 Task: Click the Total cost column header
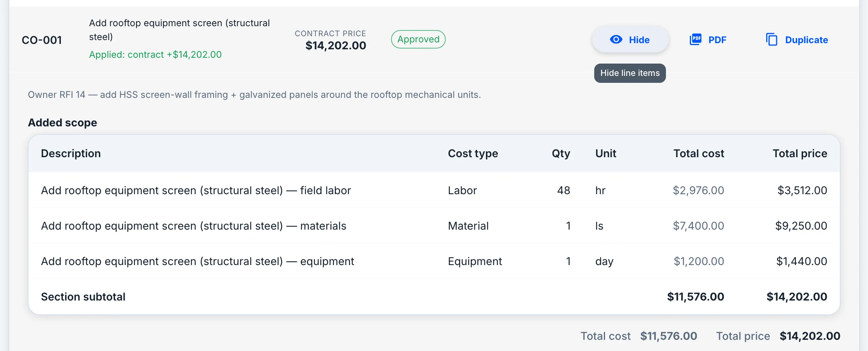pos(698,153)
